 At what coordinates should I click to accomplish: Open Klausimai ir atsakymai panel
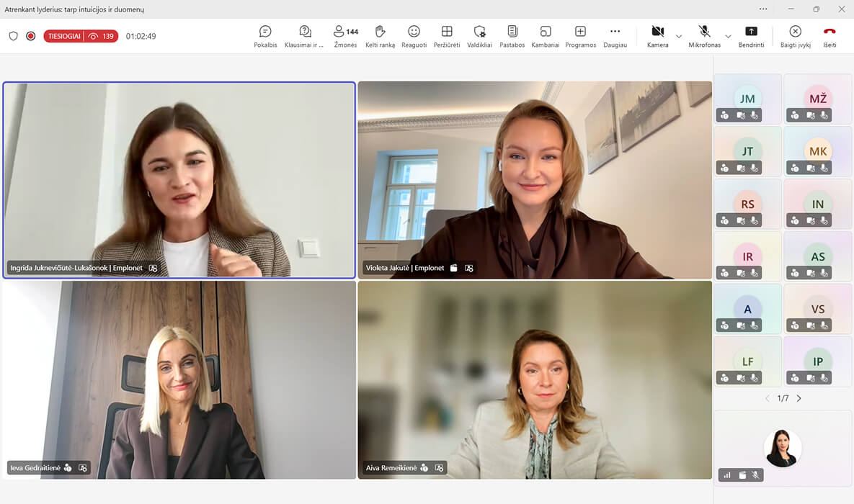[x=304, y=37]
